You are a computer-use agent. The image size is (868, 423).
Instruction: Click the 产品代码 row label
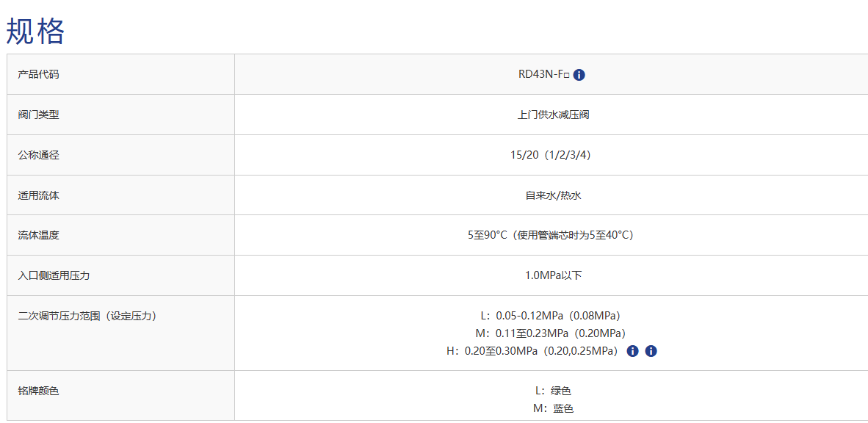[x=38, y=74]
